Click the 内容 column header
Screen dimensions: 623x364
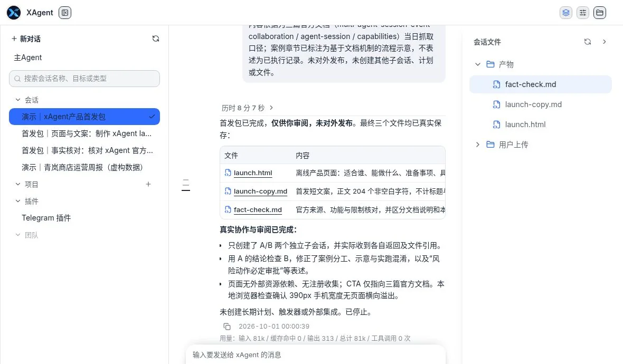[303, 156]
